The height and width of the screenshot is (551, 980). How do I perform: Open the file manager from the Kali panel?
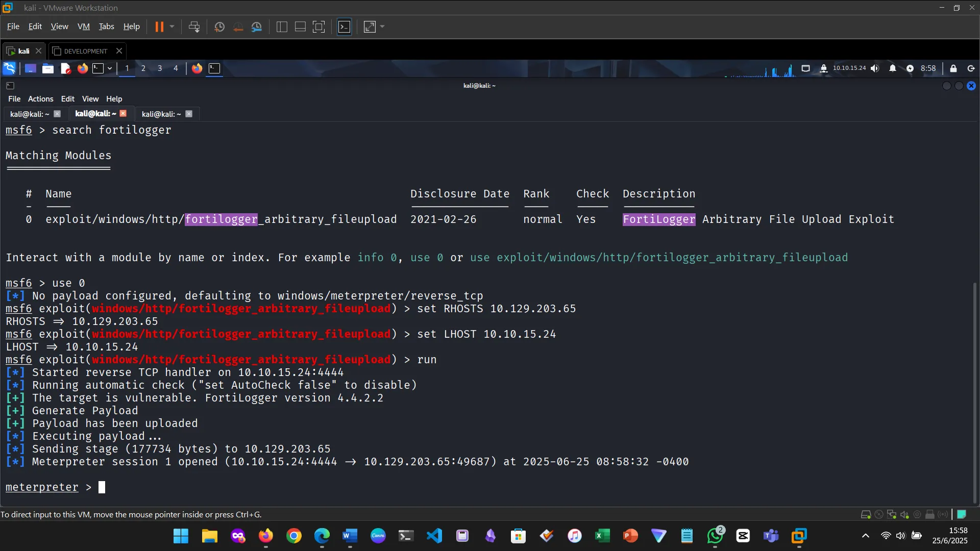[47, 68]
